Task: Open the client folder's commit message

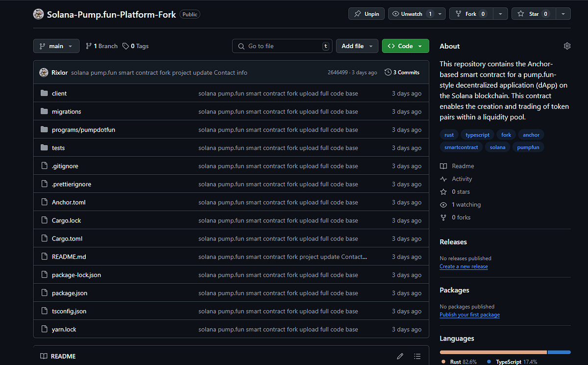Action: click(x=278, y=93)
